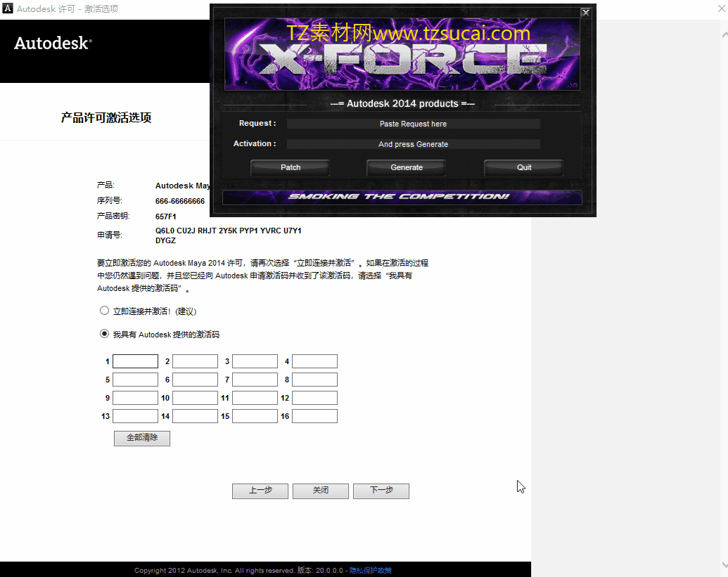Click the product key text 657F1

[166, 216]
